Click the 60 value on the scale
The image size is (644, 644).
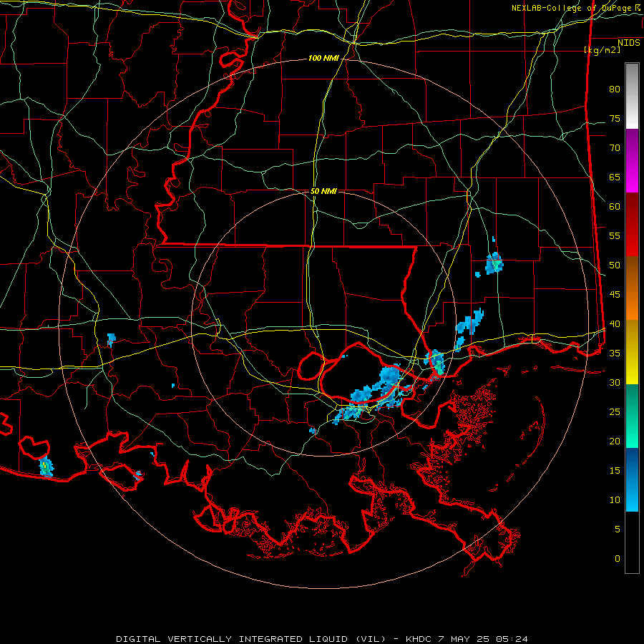615,207
